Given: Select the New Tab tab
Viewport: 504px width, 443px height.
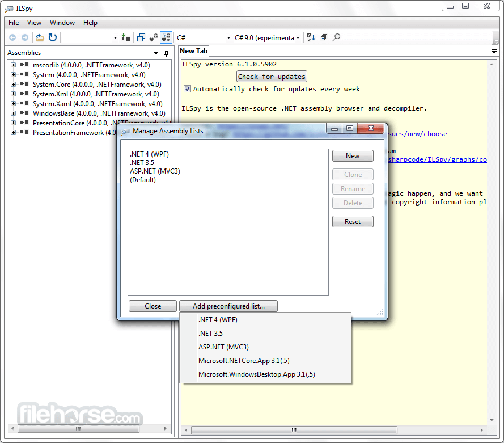Looking at the screenshot, I should [x=193, y=51].
